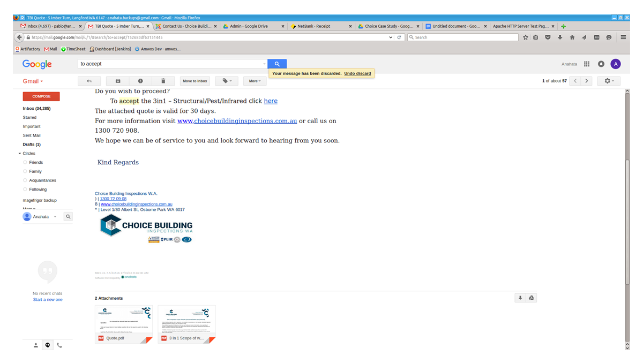The image size is (643, 364).
Task: Open the Anahata chat status dropdown
Action: (x=55, y=217)
